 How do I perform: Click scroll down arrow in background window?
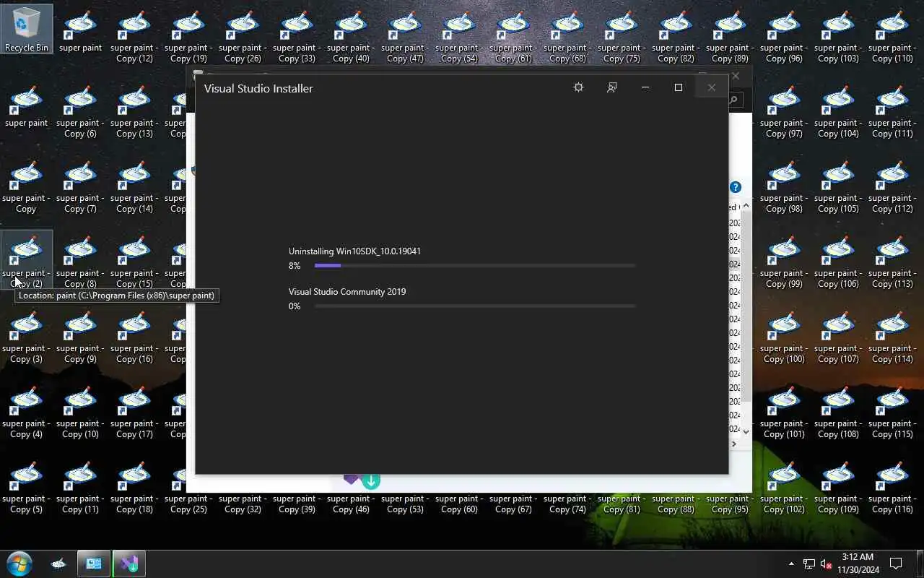pos(746,431)
